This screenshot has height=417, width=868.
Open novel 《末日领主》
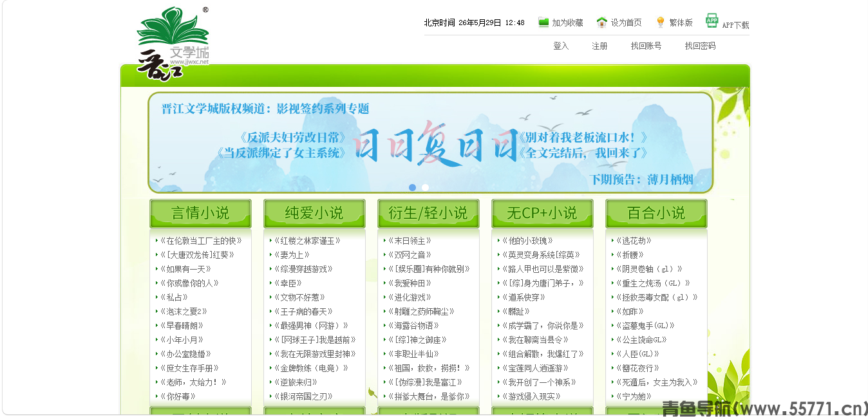click(x=410, y=241)
